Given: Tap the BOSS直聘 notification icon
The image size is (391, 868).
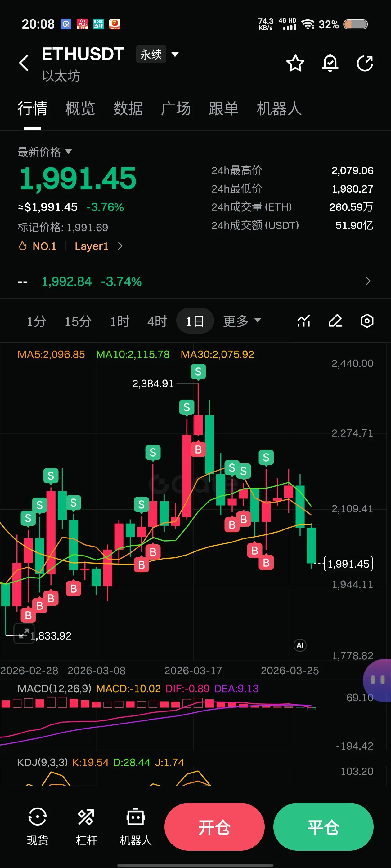Looking at the screenshot, I should [x=98, y=24].
